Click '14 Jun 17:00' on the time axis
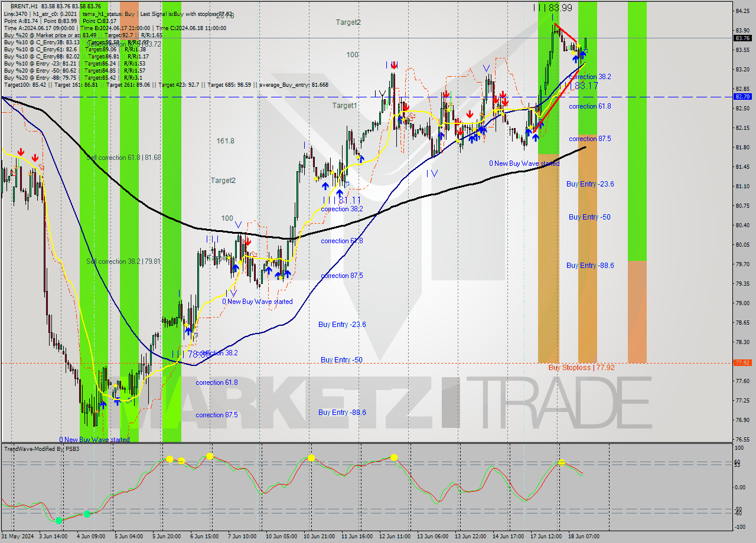756x543 pixels. point(509,536)
